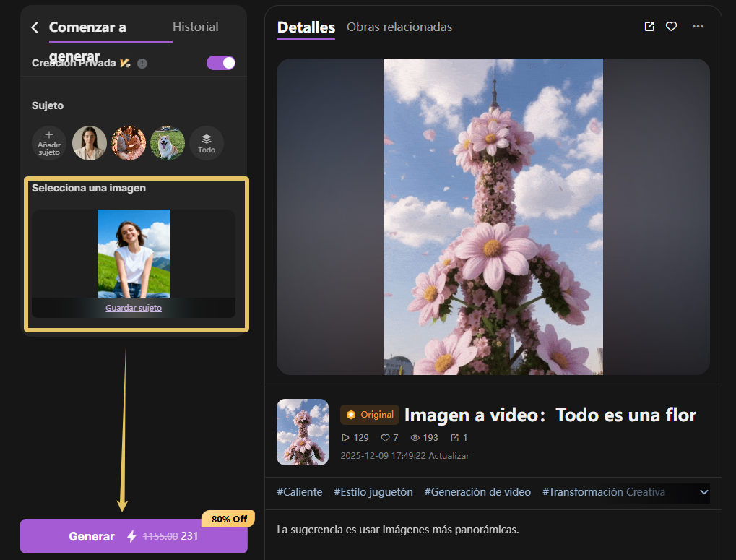Click the play count icon showing 129
Viewport: 736px width, 560px height.
pyautogui.click(x=347, y=437)
